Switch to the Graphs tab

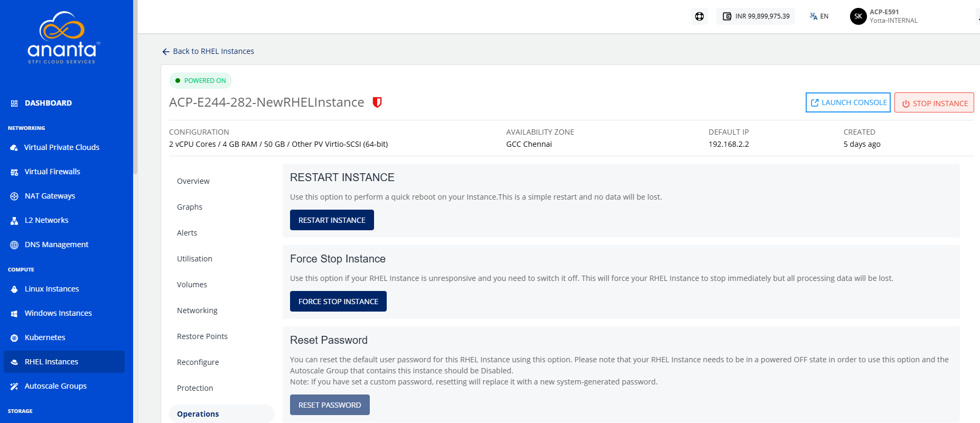190,207
